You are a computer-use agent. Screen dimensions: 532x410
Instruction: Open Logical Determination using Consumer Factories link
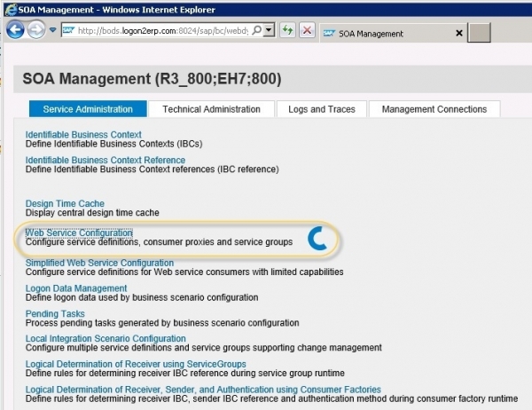click(203, 390)
